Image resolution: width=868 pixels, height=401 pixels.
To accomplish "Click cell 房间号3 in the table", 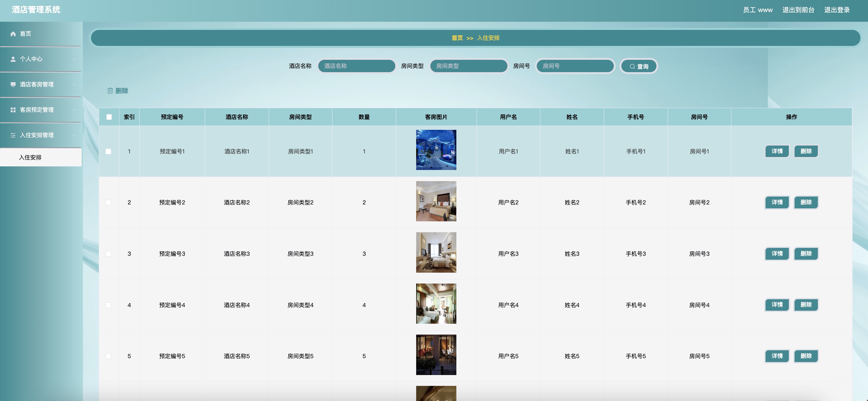I will tap(700, 254).
